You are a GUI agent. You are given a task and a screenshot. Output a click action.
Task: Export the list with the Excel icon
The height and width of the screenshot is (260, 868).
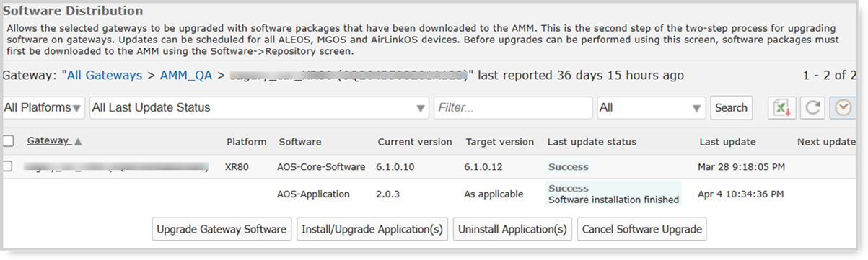tap(782, 108)
